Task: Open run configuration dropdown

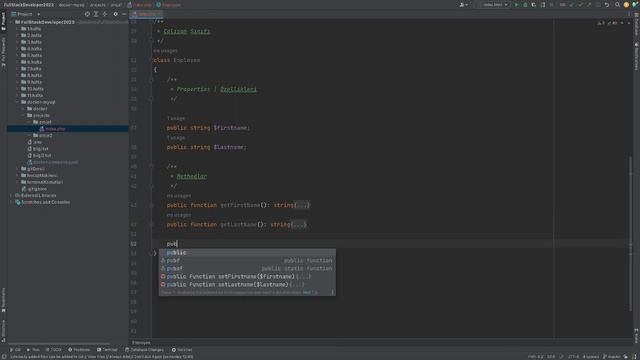Action: (495, 5)
